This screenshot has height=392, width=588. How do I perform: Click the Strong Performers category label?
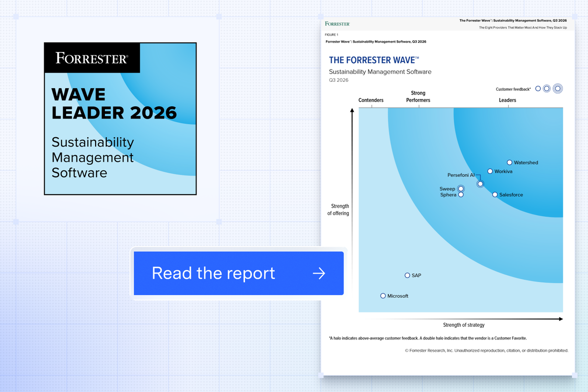418,97
